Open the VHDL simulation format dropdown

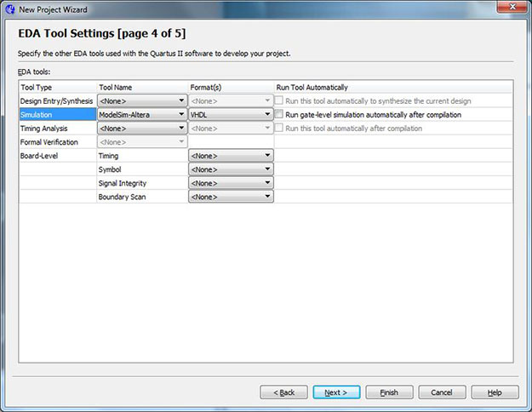tap(230, 114)
